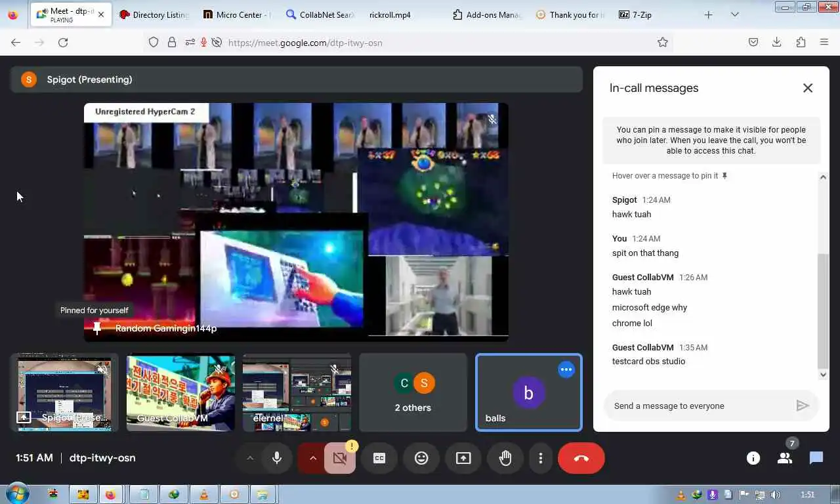
Task: Select the Guest CollabVM participant tile
Action: pyautogui.click(x=180, y=392)
